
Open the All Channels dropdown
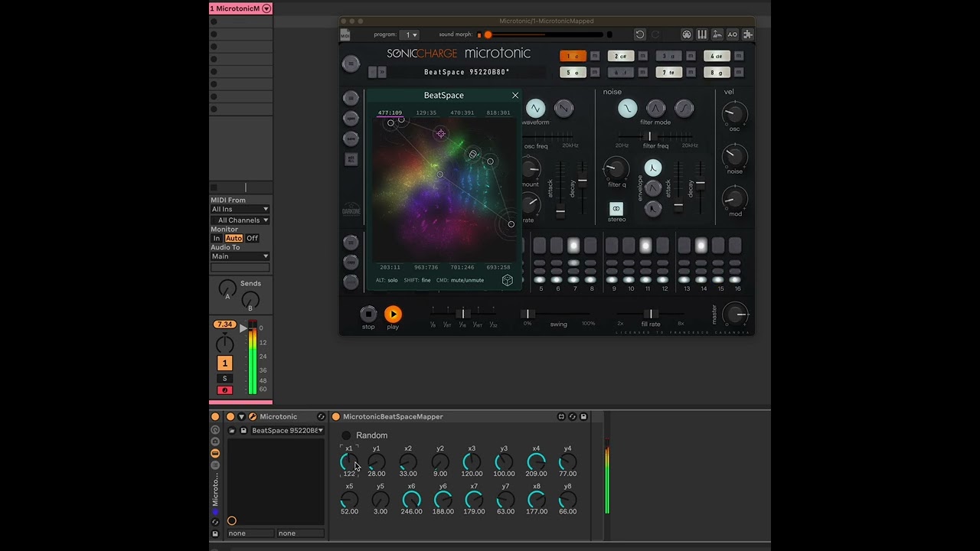pyautogui.click(x=240, y=220)
